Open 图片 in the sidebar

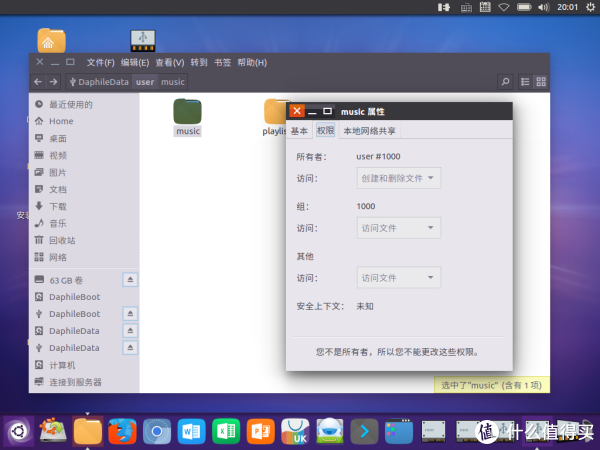[84, 172]
